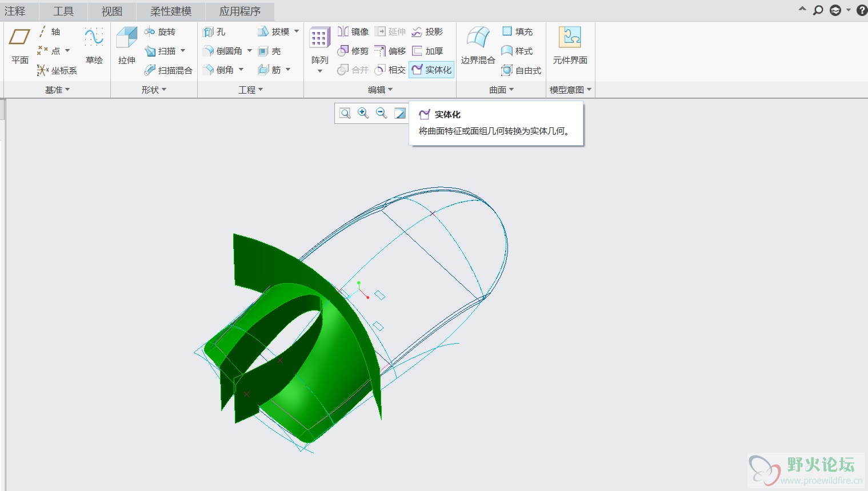The image size is (868, 491).
Task: Select the 填充 (Fill) surface tool
Action: pos(517,32)
